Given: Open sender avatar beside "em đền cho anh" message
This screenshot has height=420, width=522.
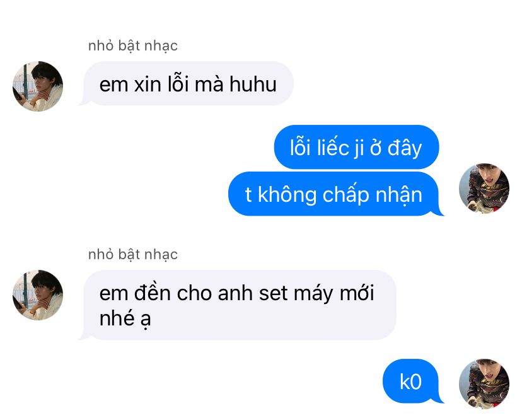Looking at the screenshot, I should (38, 295).
